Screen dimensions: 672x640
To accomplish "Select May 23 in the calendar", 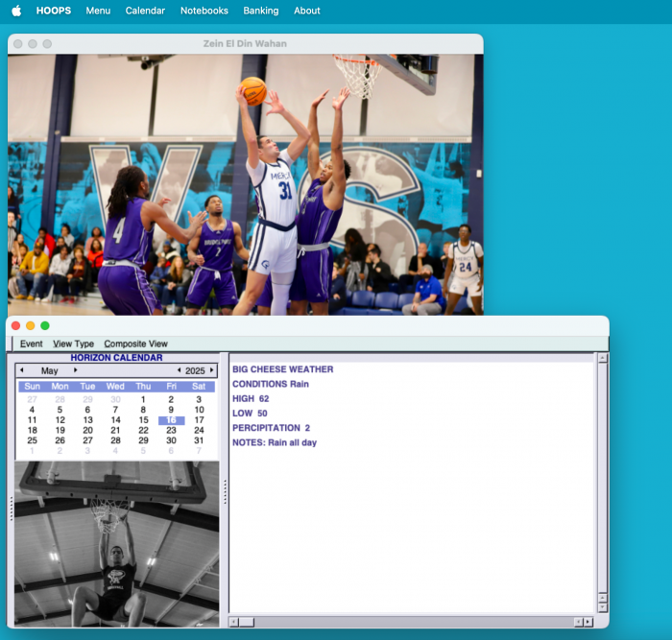I will [171, 431].
